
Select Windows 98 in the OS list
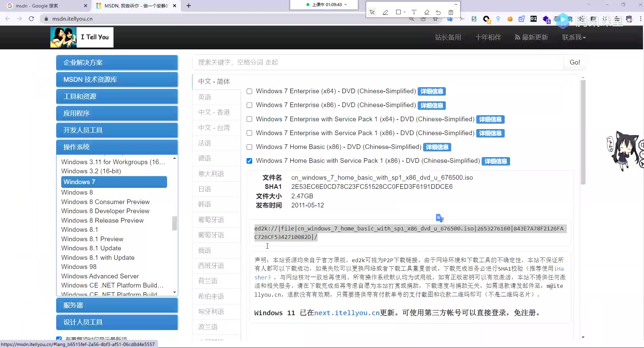79,267
